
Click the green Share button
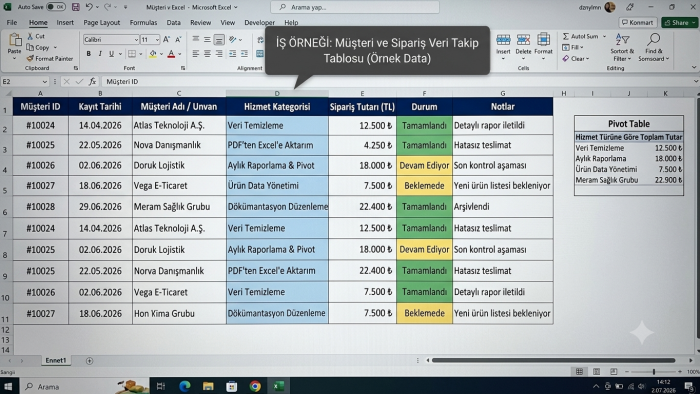click(x=679, y=22)
